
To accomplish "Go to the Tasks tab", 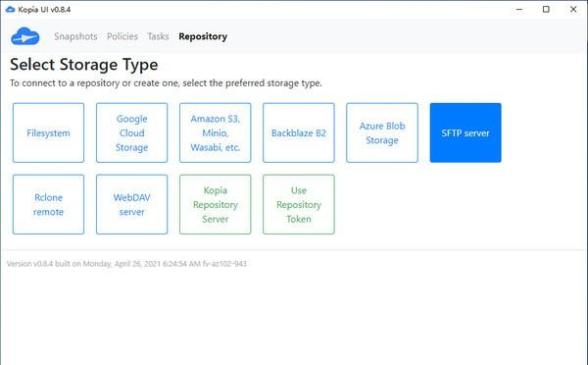I will click(158, 36).
